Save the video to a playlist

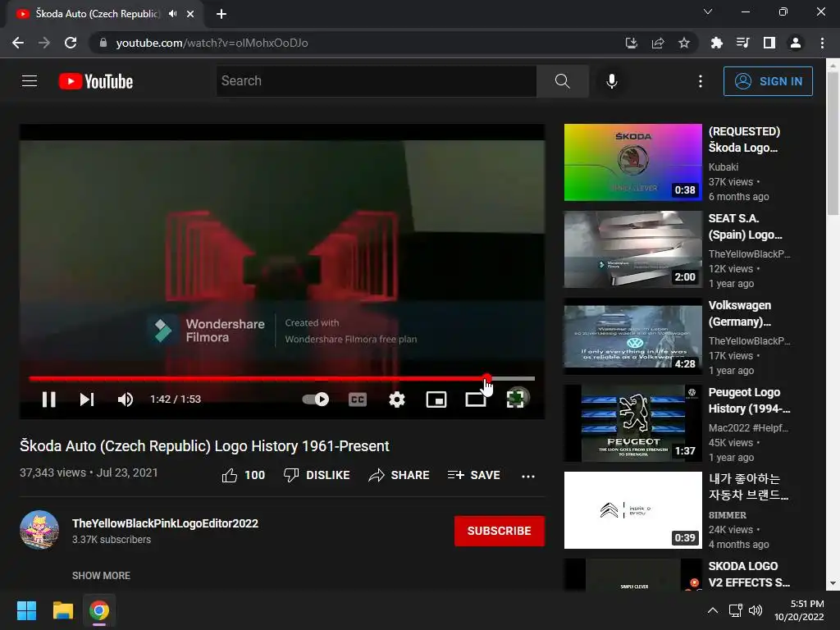(x=473, y=475)
